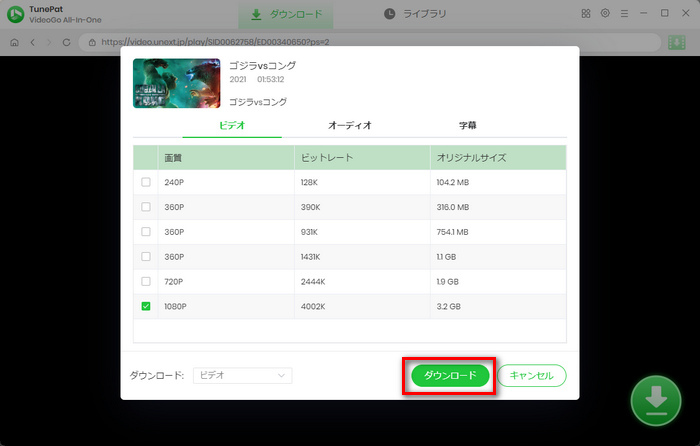Navigate forward with the right arrow
This screenshot has width=700, height=446.
click(49, 42)
